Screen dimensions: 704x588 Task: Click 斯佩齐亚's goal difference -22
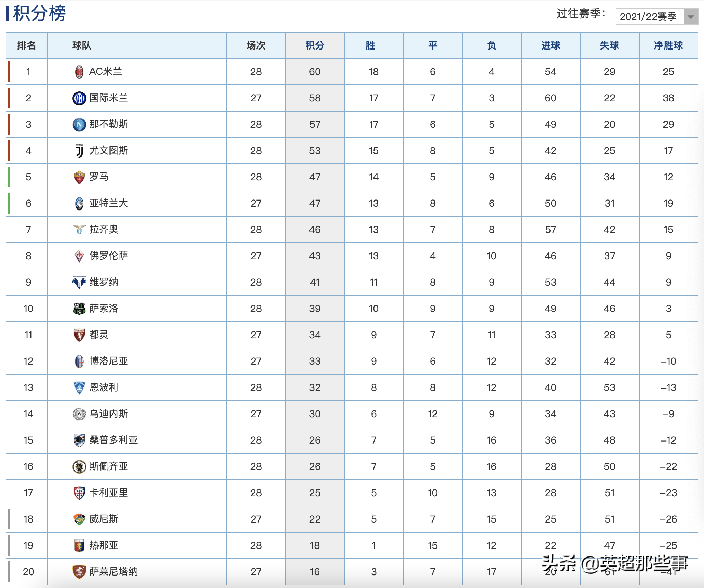pos(668,466)
